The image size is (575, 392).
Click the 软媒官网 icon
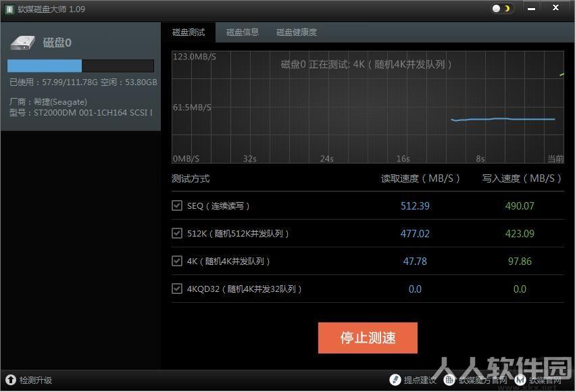(x=520, y=380)
